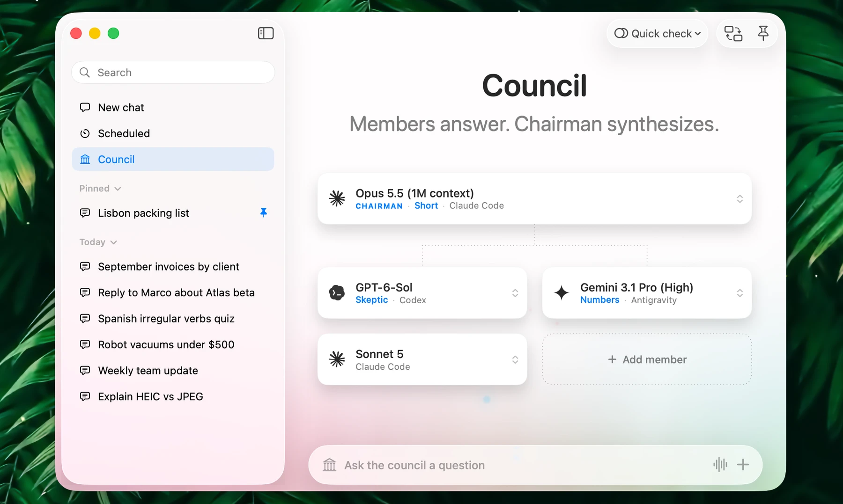Collapse the Pinned section
The image size is (843, 504).
tap(100, 189)
